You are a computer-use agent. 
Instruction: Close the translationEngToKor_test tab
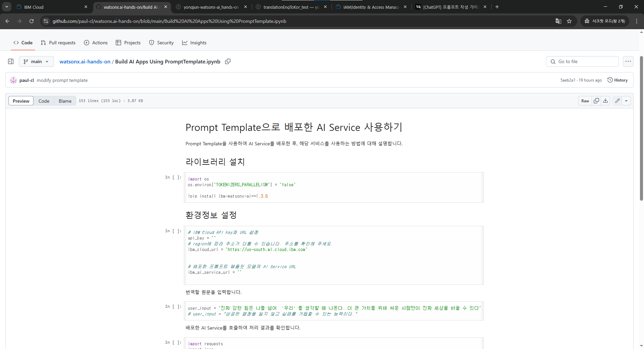pos(325,7)
